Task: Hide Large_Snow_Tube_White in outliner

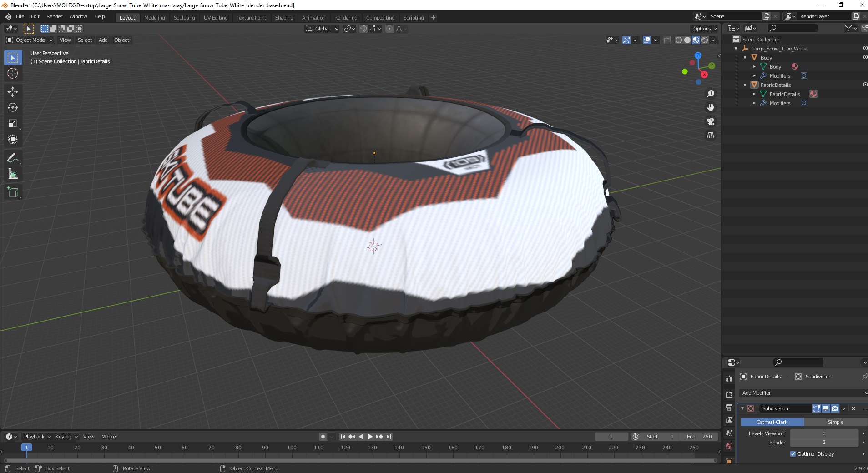Action: click(865, 48)
